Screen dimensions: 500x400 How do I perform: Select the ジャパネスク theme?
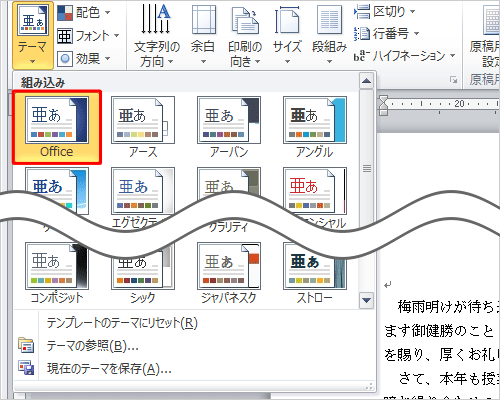(x=229, y=273)
